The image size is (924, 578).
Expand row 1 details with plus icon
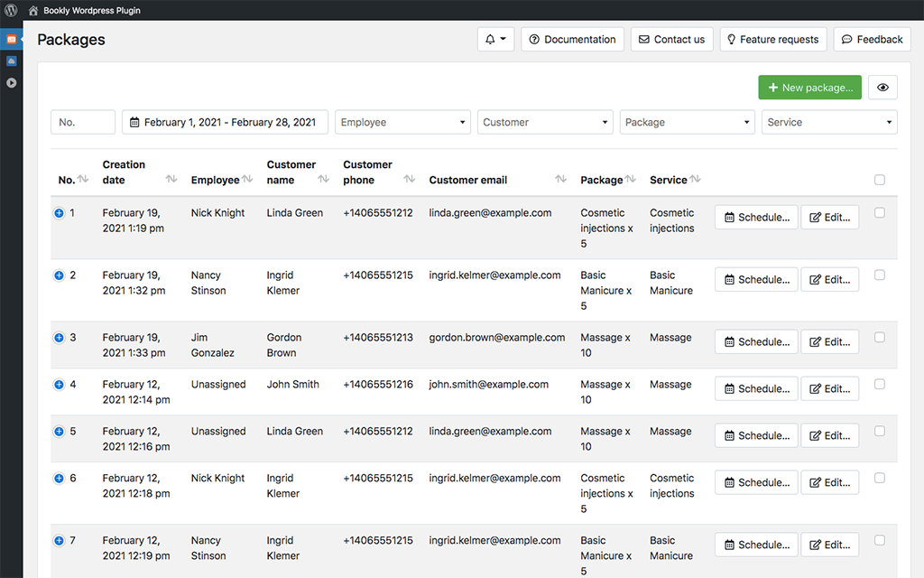point(59,213)
